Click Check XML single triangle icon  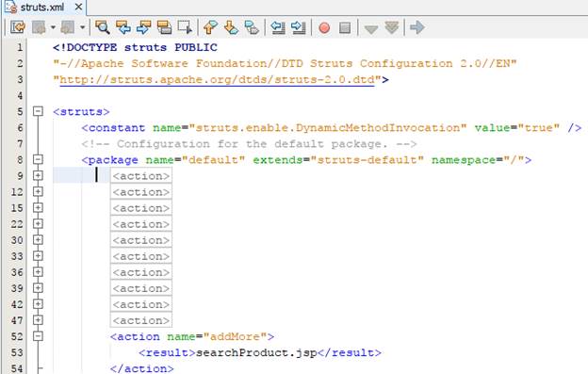click(x=371, y=29)
